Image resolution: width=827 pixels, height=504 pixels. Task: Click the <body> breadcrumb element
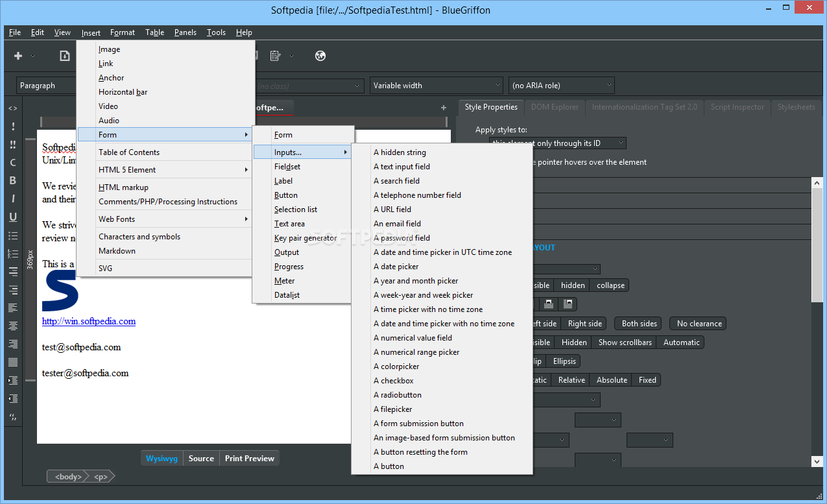point(68,477)
